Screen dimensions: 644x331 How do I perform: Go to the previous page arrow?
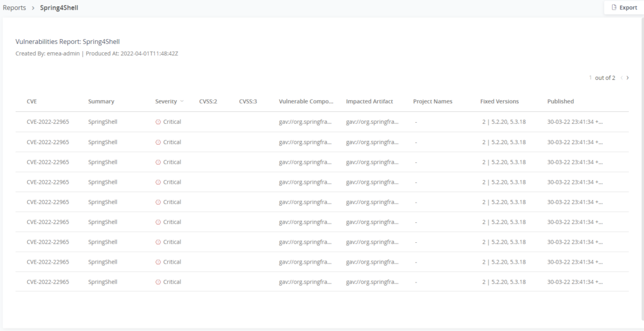pos(622,78)
